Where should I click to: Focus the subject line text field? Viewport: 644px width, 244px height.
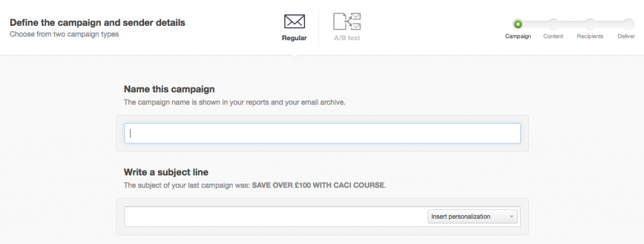[275, 216]
